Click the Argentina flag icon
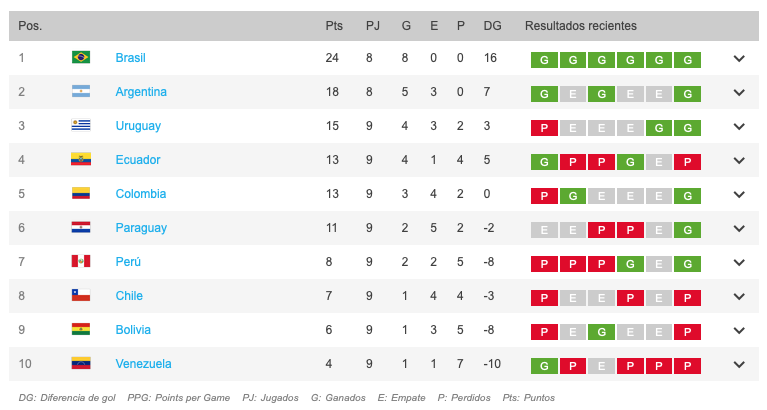The width and height of the screenshot is (767, 410). tap(81, 92)
